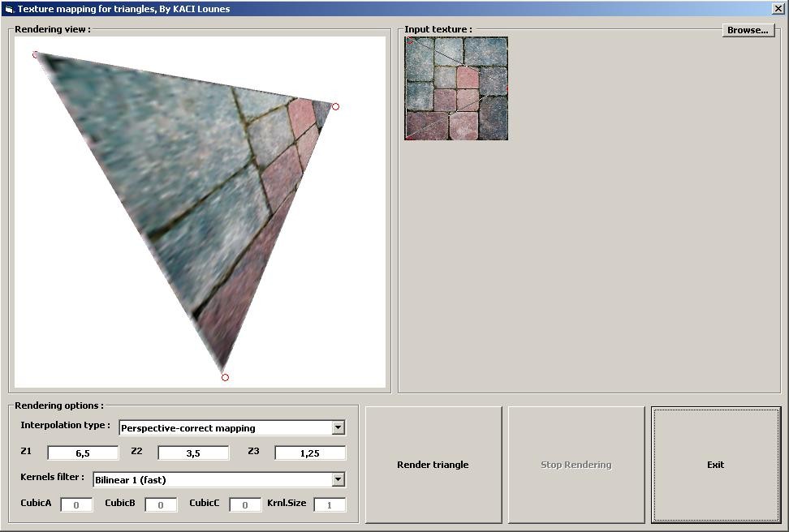Click the Z1 depth input field
This screenshot has width=789, height=532.
(83, 453)
